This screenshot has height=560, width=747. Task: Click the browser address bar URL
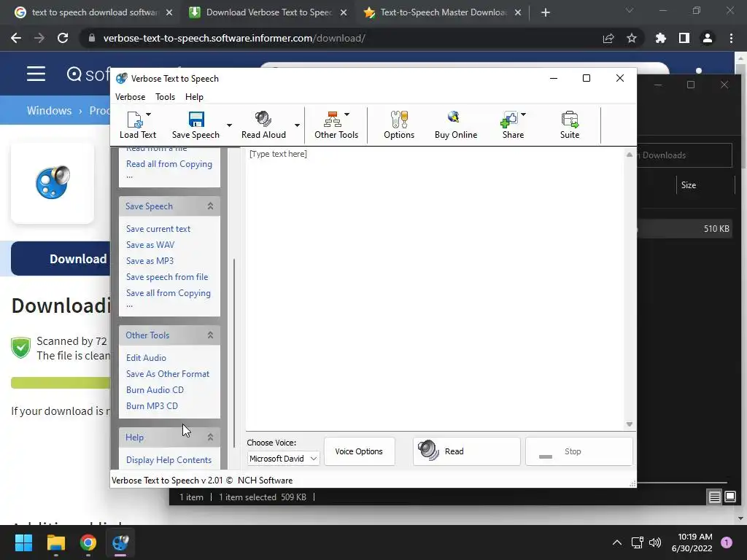click(x=234, y=38)
